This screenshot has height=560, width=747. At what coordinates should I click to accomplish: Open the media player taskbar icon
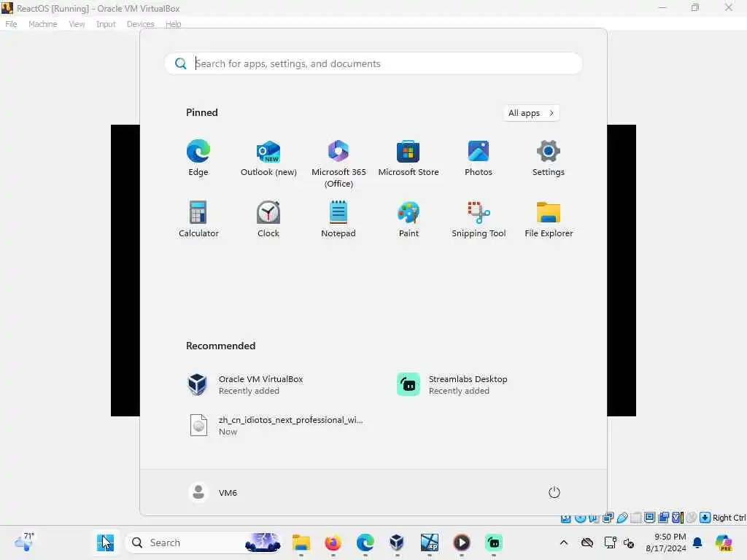point(462,542)
